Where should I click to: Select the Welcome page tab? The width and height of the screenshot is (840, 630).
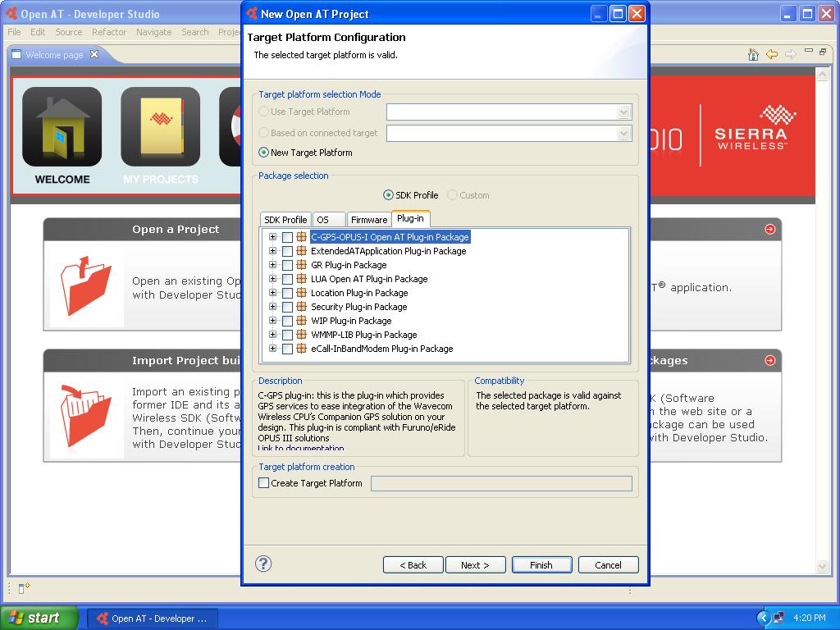click(x=53, y=55)
